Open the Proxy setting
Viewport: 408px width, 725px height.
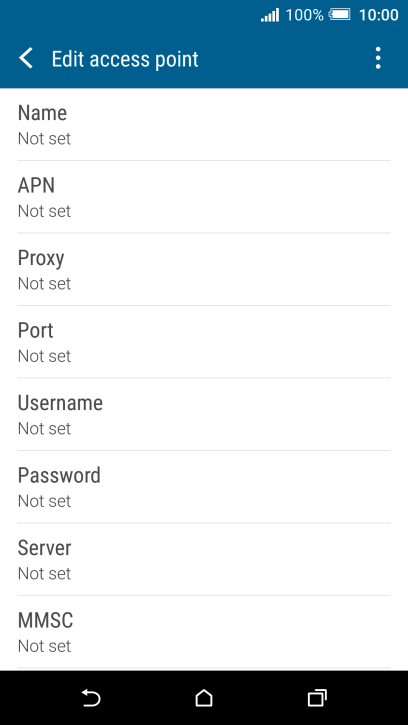click(204, 270)
